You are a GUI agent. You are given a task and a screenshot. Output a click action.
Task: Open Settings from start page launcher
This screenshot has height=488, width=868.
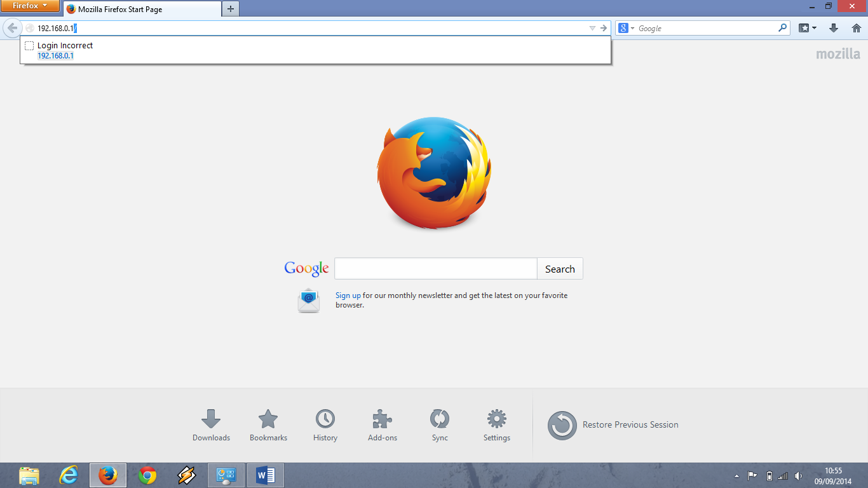497,426
